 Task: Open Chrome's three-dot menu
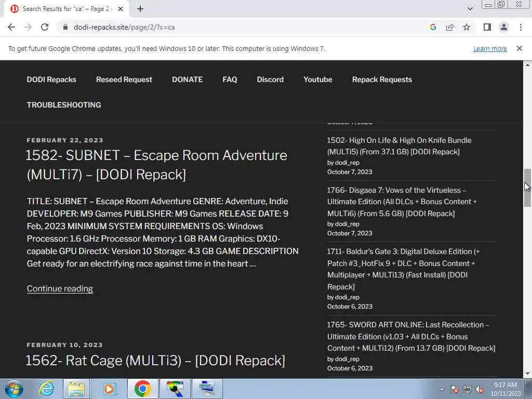(x=521, y=27)
